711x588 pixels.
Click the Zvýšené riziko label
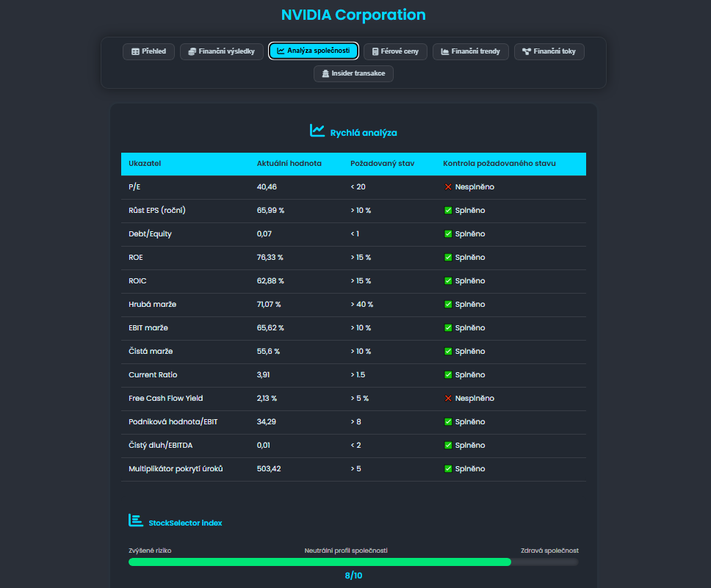150,551
